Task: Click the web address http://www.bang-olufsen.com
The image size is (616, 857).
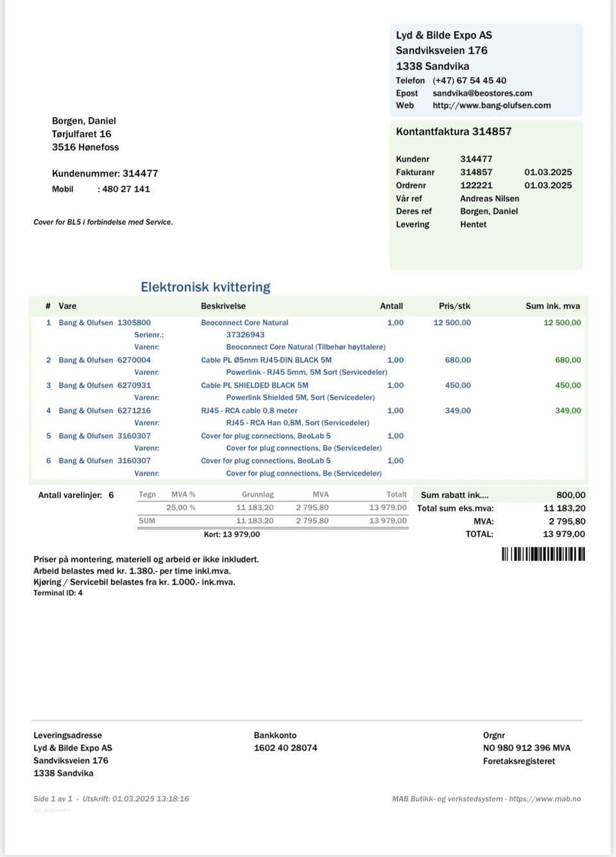Action: point(492,105)
